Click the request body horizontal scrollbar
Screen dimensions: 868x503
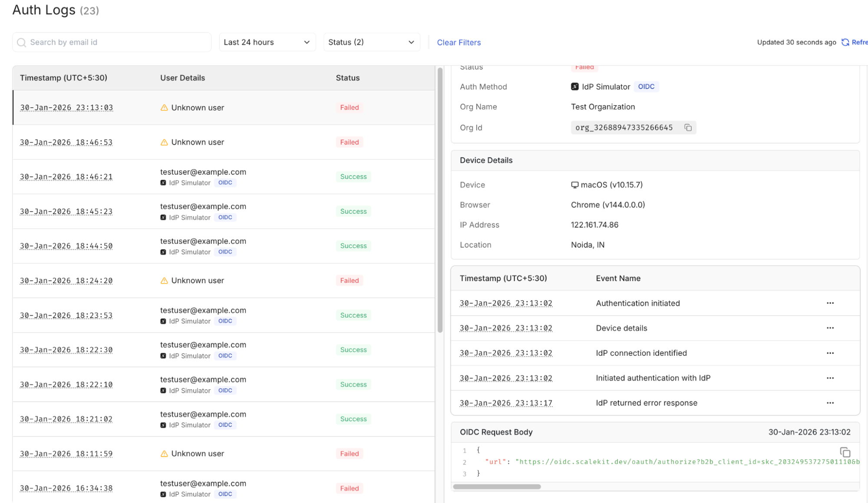click(497, 486)
